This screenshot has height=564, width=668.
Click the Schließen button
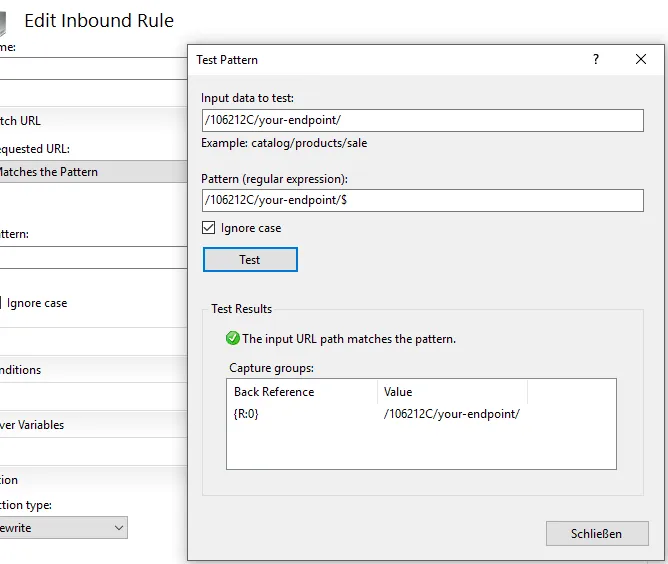[x=596, y=534]
